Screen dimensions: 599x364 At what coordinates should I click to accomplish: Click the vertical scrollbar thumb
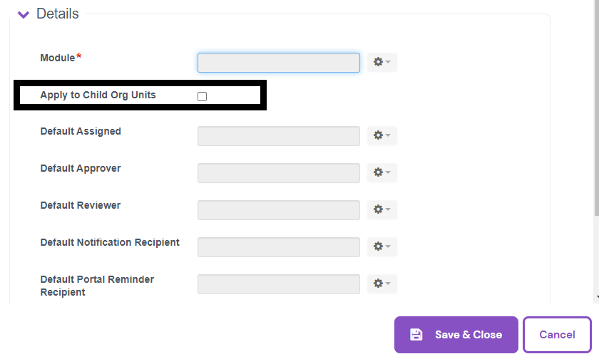coord(596,107)
